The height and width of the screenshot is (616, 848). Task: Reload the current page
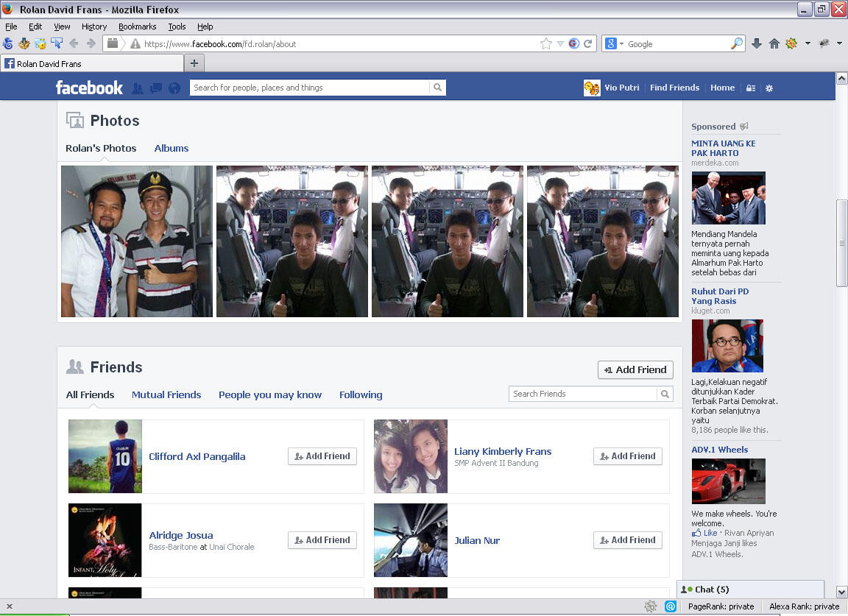point(588,44)
